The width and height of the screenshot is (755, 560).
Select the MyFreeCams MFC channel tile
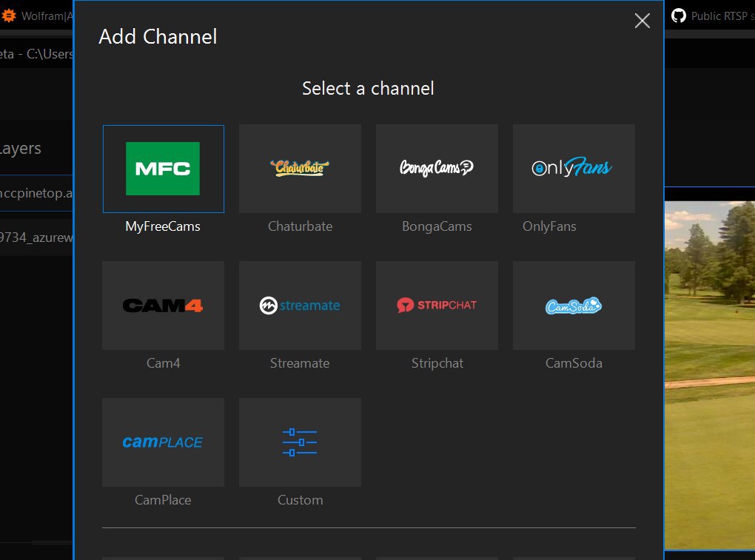tap(164, 169)
